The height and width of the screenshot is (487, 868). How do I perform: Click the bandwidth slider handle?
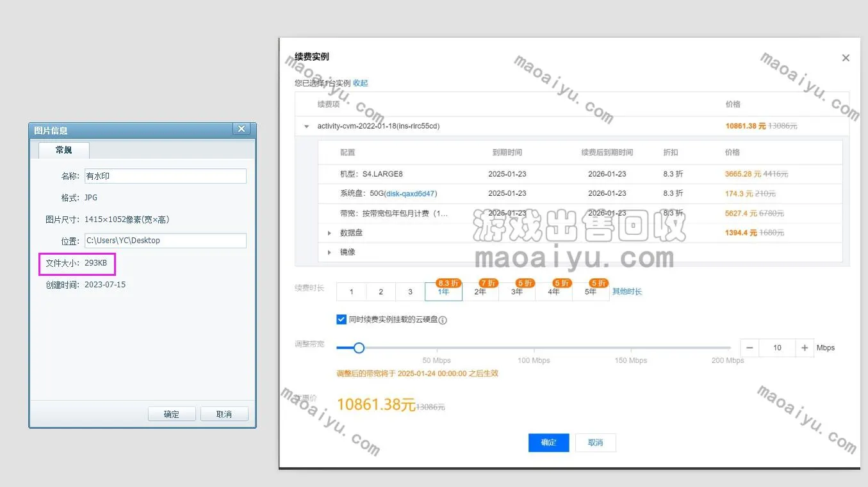tap(359, 348)
